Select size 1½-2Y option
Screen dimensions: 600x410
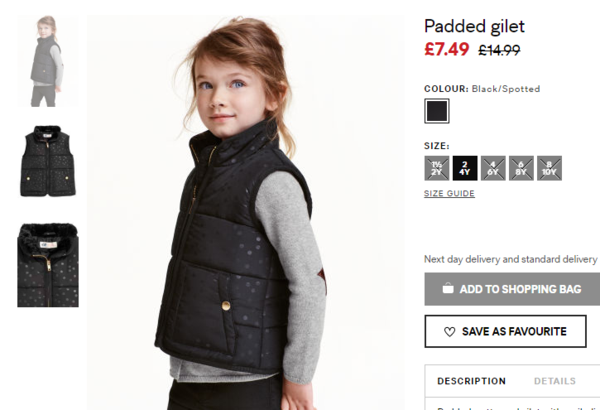[x=437, y=168]
